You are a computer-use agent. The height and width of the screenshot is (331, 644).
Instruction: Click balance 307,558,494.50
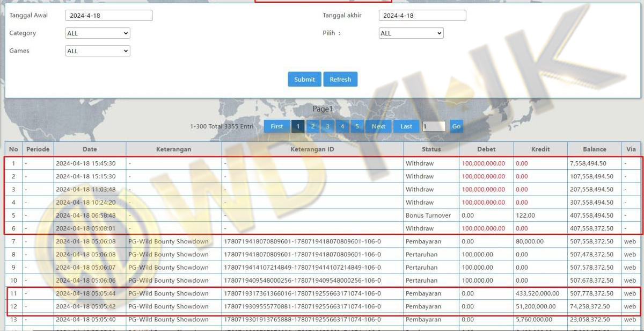tap(591, 203)
